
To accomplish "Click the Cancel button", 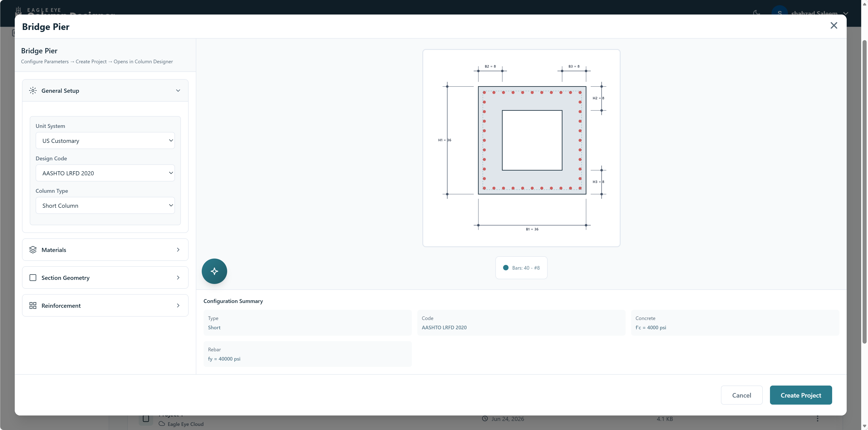I will coord(741,395).
